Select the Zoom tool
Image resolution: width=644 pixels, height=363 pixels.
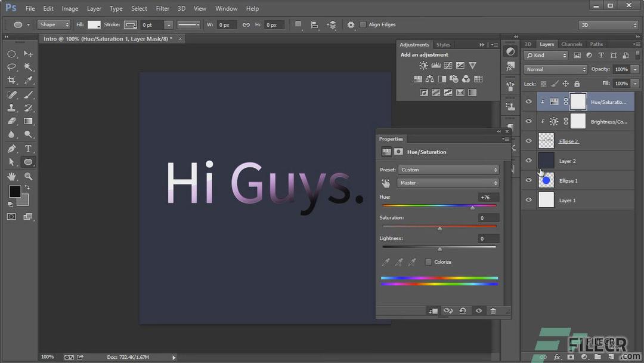(x=28, y=176)
